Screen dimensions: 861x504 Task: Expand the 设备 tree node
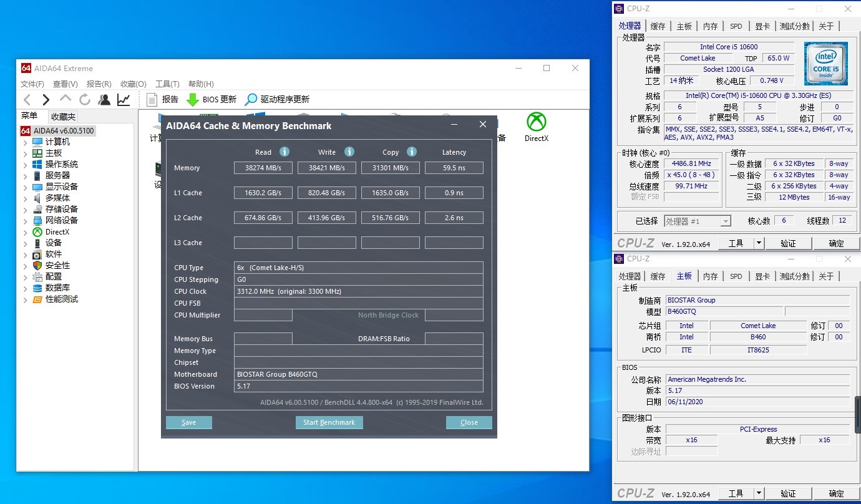(26, 243)
